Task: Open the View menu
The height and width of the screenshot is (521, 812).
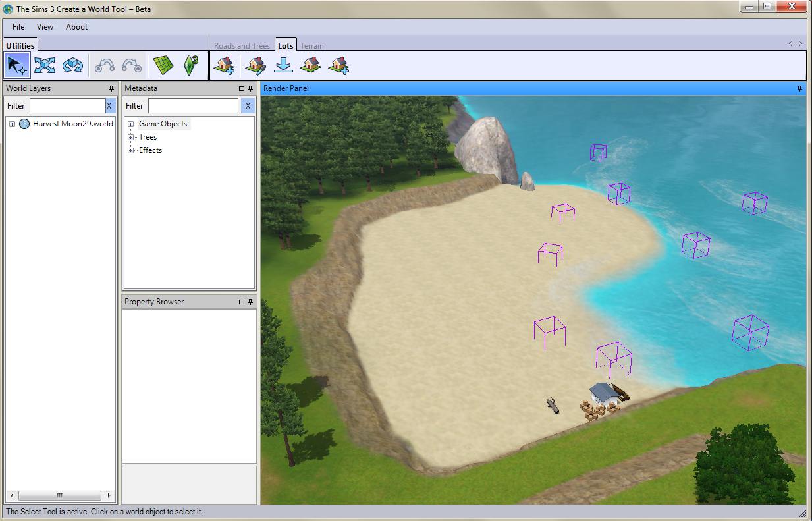Action: pyautogui.click(x=45, y=27)
